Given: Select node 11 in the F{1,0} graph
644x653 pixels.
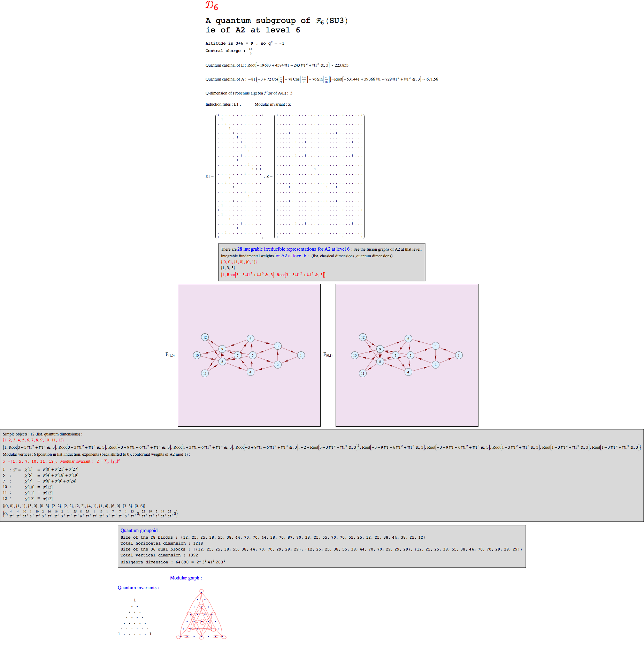Looking at the screenshot, I should point(205,373).
